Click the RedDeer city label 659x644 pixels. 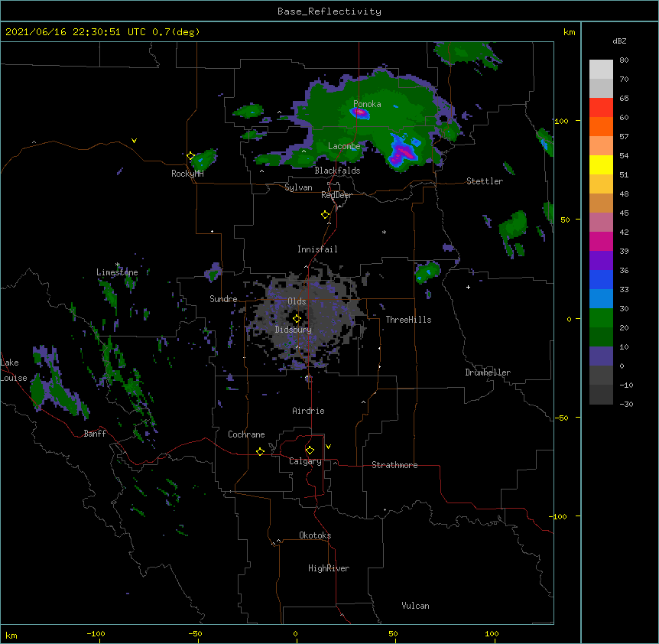click(x=336, y=195)
